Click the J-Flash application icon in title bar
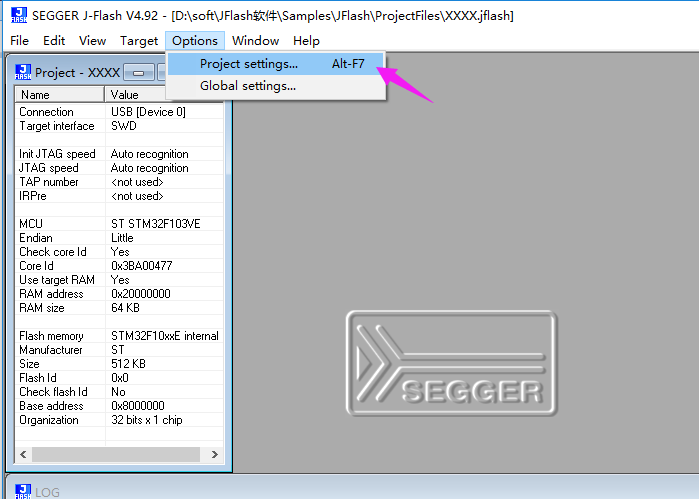 coord(19,15)
